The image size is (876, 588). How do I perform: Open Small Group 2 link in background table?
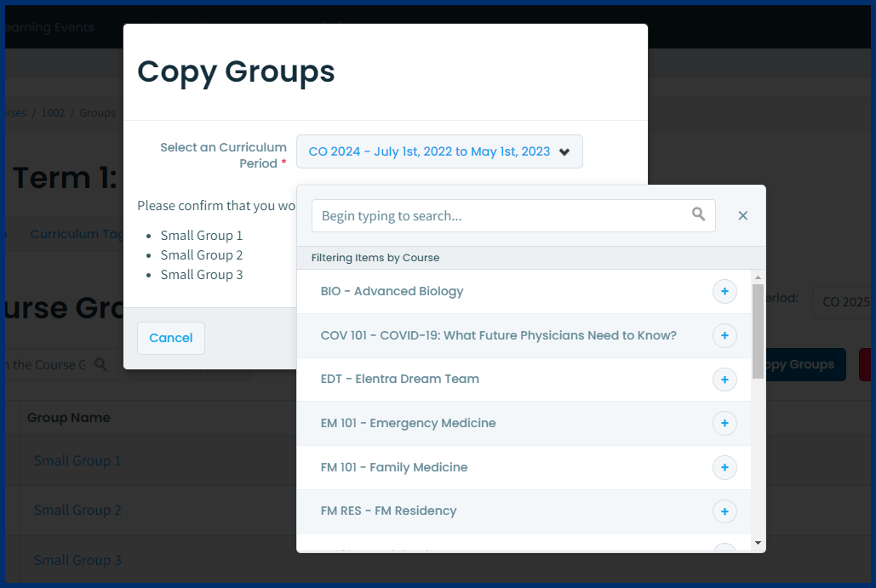pyautogui.click(x=77, y=510)
